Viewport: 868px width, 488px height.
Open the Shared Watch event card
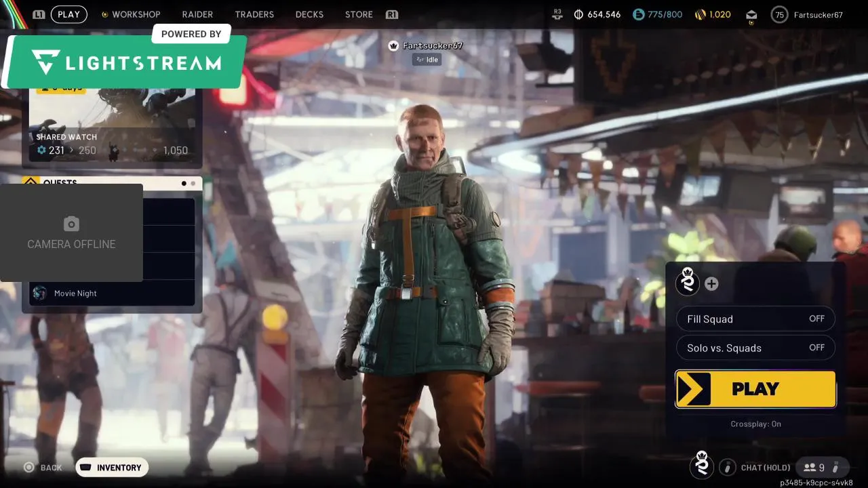pyautogui.click(x=112, y=127)
